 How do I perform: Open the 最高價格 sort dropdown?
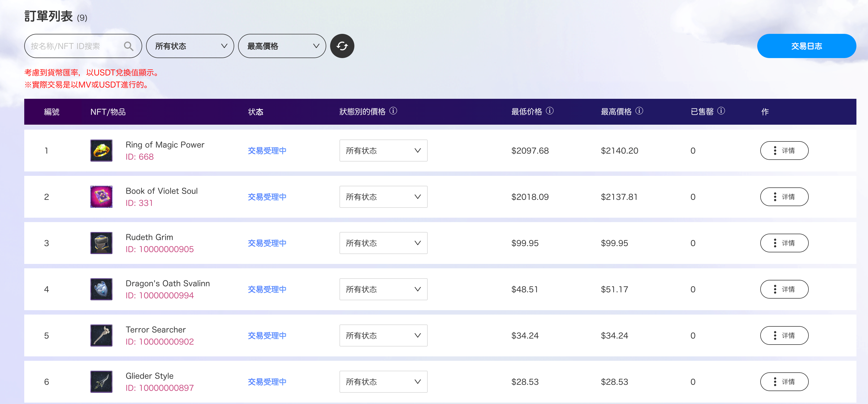[x=282, y=46]
